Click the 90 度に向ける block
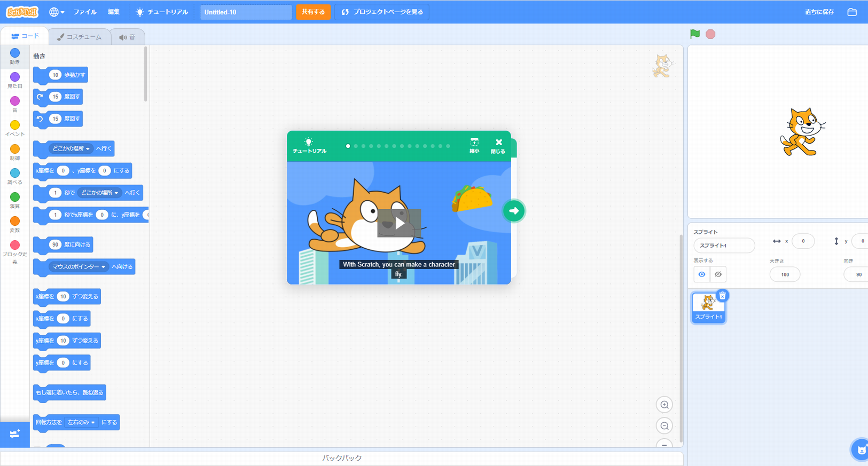Viewport: 868px width, 466px height. click(x=63, y=244)
